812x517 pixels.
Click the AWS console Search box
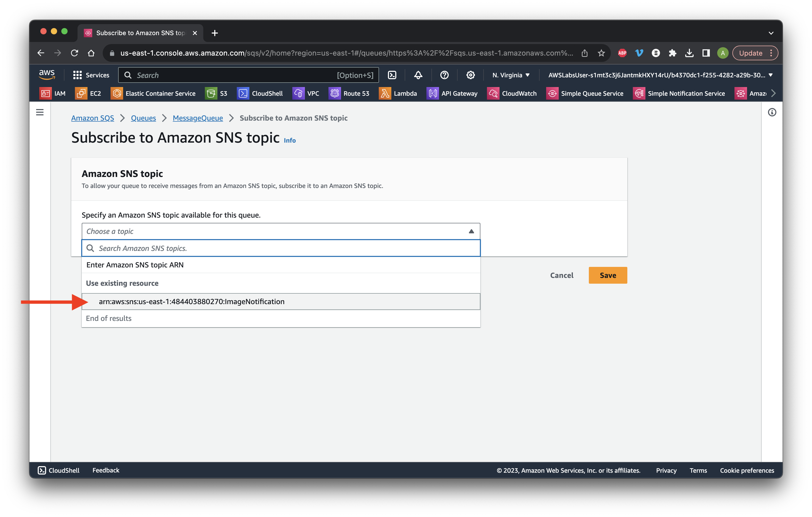248,75
